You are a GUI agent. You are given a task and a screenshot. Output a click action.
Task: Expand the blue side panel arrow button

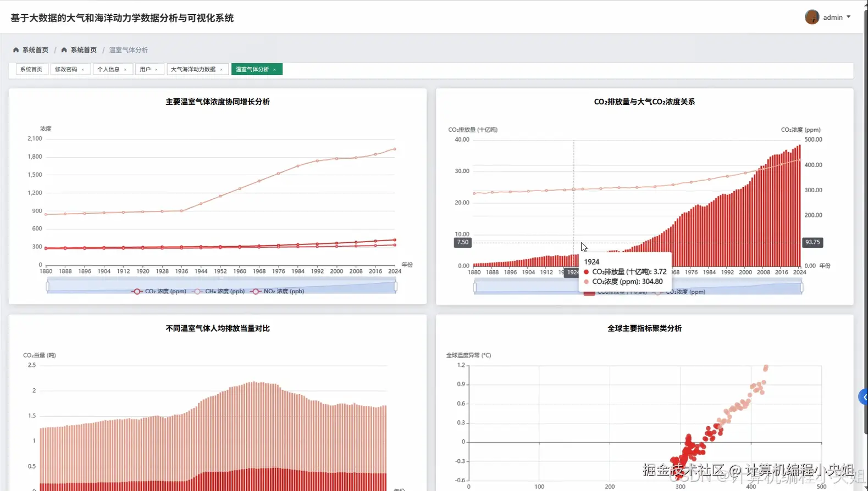[x=863, y=397]
